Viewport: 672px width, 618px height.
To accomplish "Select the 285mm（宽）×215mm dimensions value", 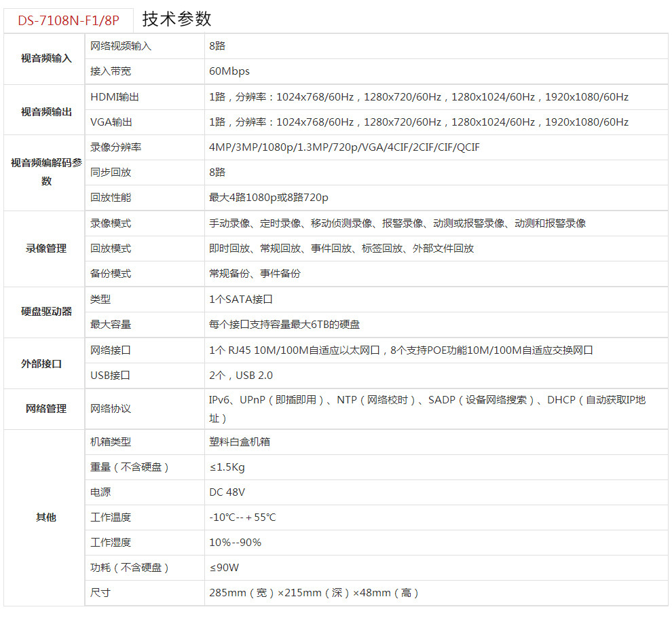I will (x=314, y=593).
